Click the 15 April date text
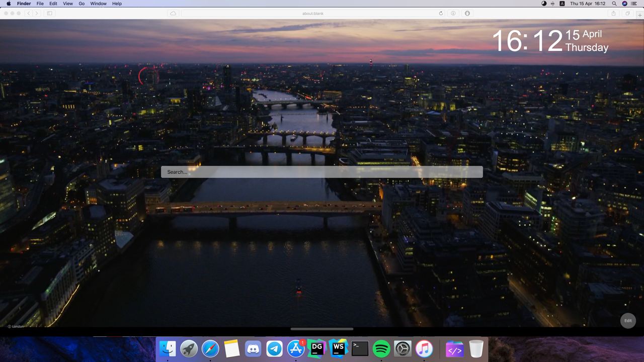Image resolution: width=644 pixels, height=362 pixels. 584,34
